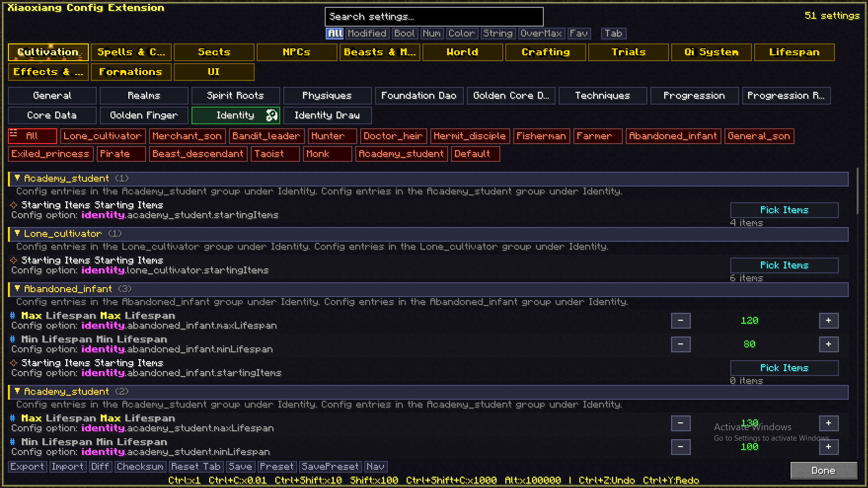Increase abandoned_infant.maxLifespan with the plus button
This screenshot has height=488, width=868.
829,320
